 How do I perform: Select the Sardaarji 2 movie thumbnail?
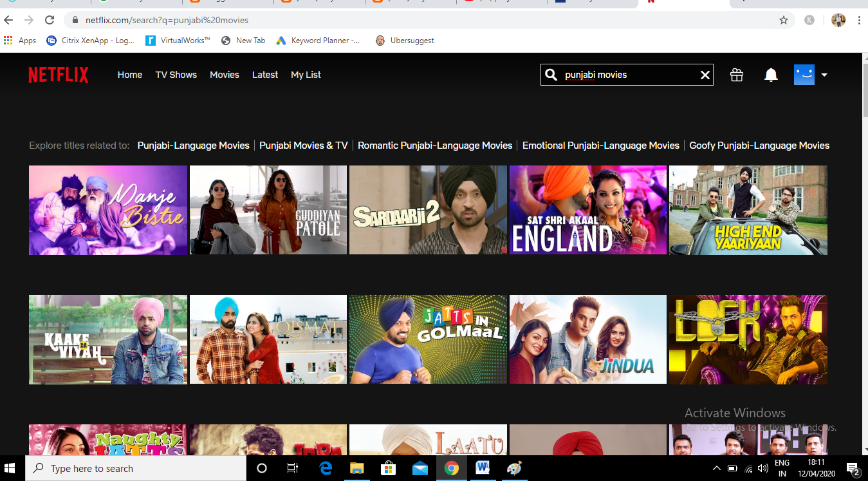428,210
